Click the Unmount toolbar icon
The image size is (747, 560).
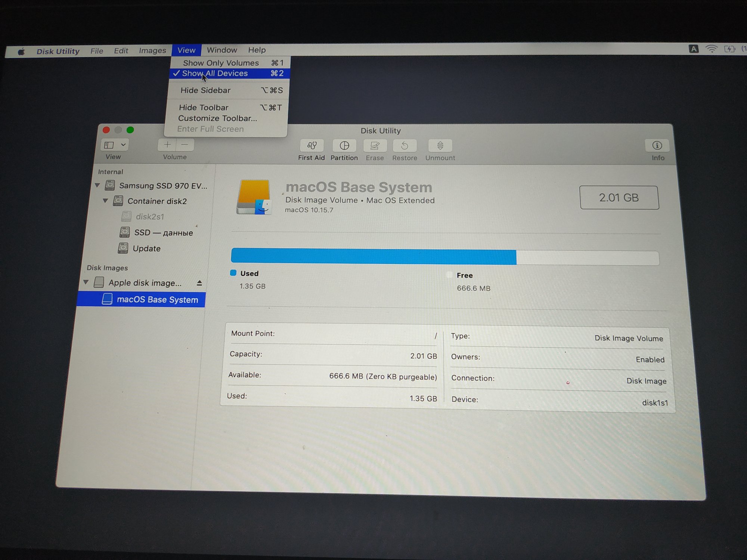tap(440, 146)
